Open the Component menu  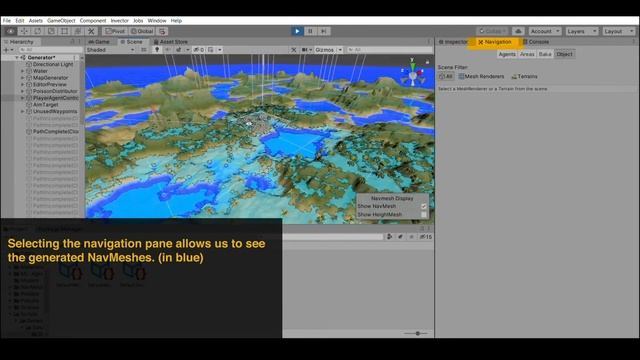tap(93, 20)
